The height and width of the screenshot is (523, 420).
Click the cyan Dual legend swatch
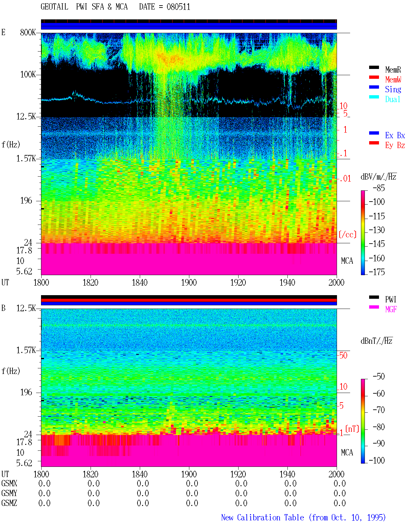pos(374,97)
